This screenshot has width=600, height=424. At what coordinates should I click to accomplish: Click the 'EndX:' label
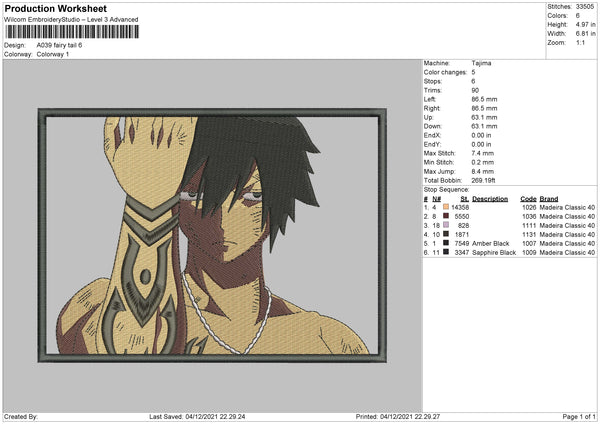coord(432,135)
